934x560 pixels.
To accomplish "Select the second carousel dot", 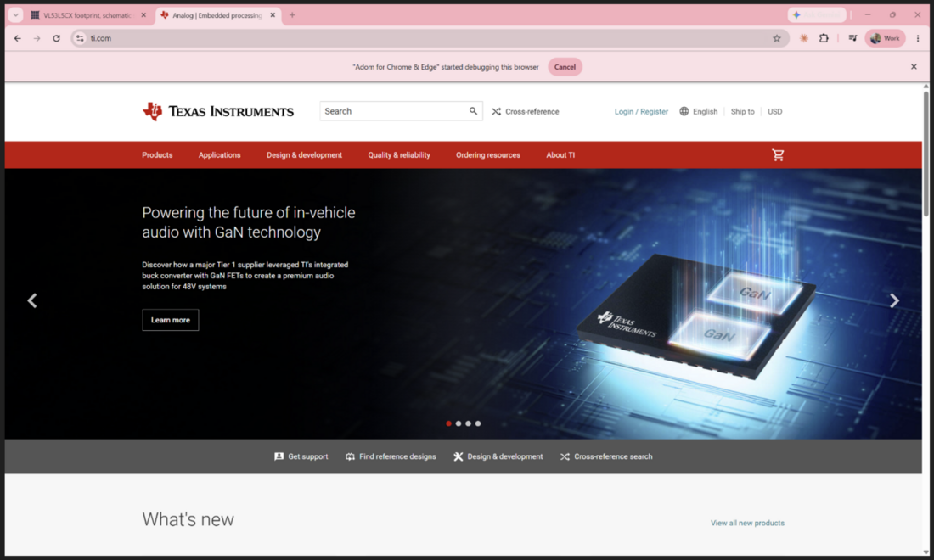I will (458, 423).
